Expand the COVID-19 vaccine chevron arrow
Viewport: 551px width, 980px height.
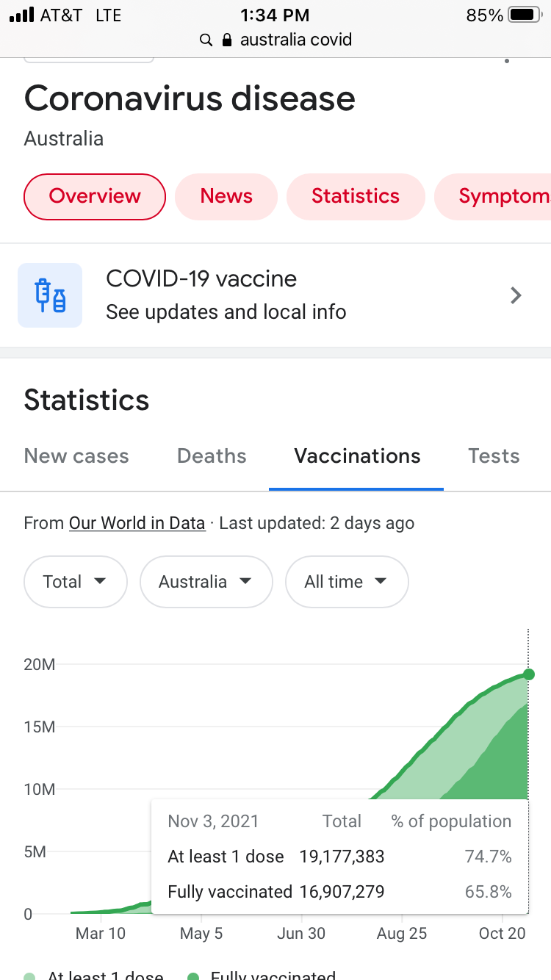point(516,295)
